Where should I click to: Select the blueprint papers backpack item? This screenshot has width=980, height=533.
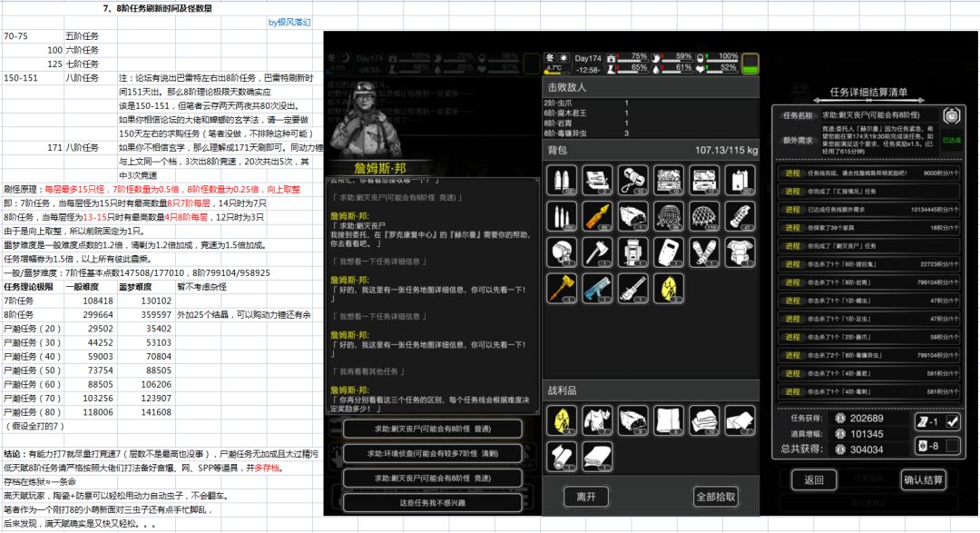pyautogui.click(x=597, y=180)
